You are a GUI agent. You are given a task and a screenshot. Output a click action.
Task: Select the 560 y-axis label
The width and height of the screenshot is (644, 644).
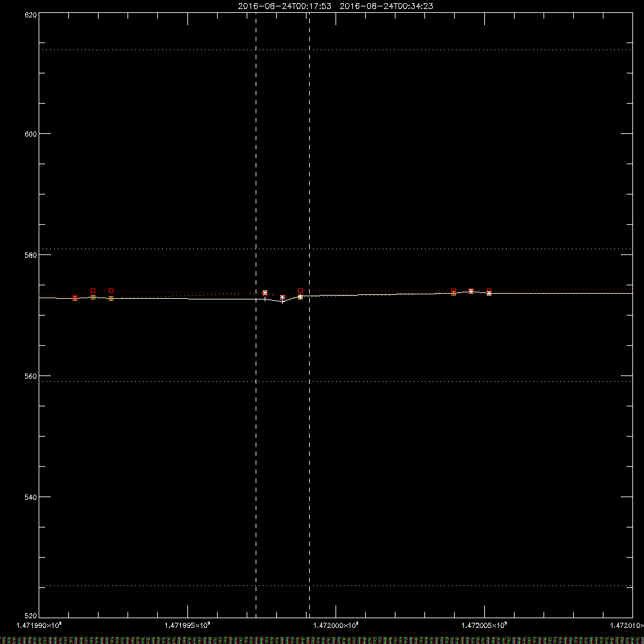(31, 376)
